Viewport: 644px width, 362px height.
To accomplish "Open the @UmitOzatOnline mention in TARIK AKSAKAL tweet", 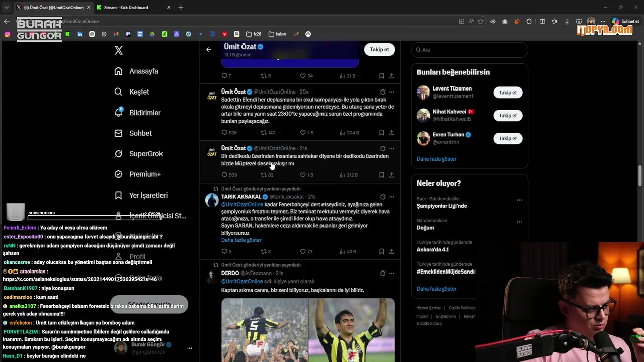I will click(242, 205).
